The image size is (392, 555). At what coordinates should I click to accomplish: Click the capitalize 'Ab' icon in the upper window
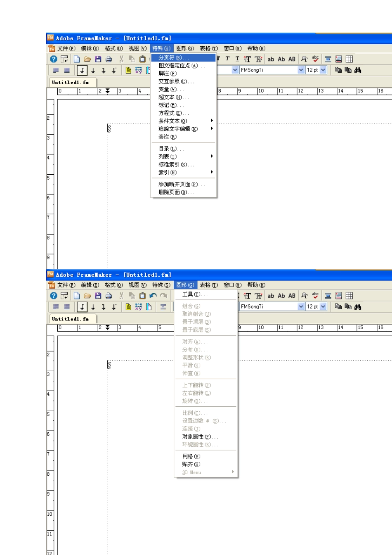[x=281, y=59]
